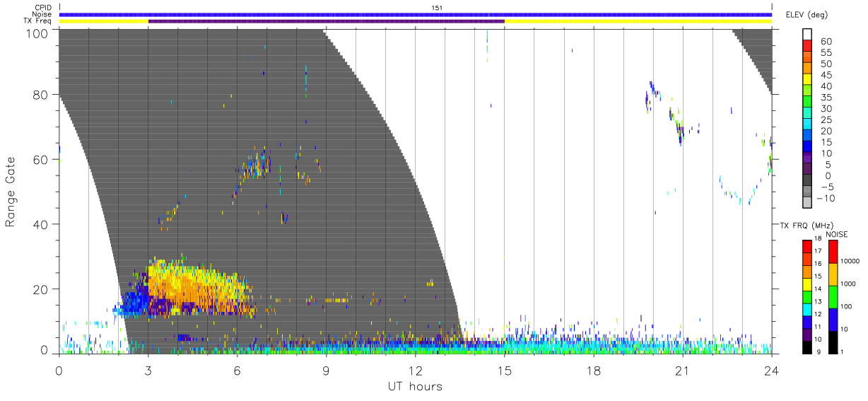Viewport: 868px width, 401px height.
Task: Click the green ELEV swatch between 30 and 35
Action: [x=808, y=103]
